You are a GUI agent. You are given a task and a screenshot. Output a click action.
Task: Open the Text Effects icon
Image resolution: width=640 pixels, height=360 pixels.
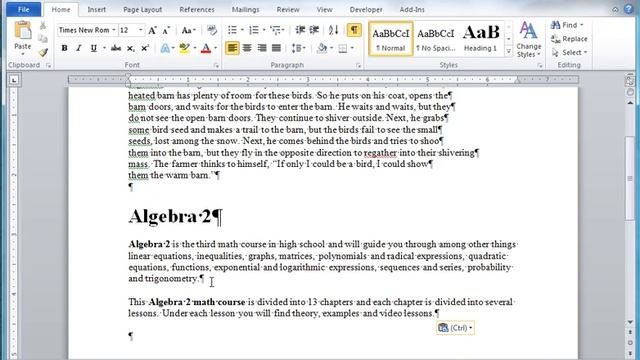pos(165,48)
